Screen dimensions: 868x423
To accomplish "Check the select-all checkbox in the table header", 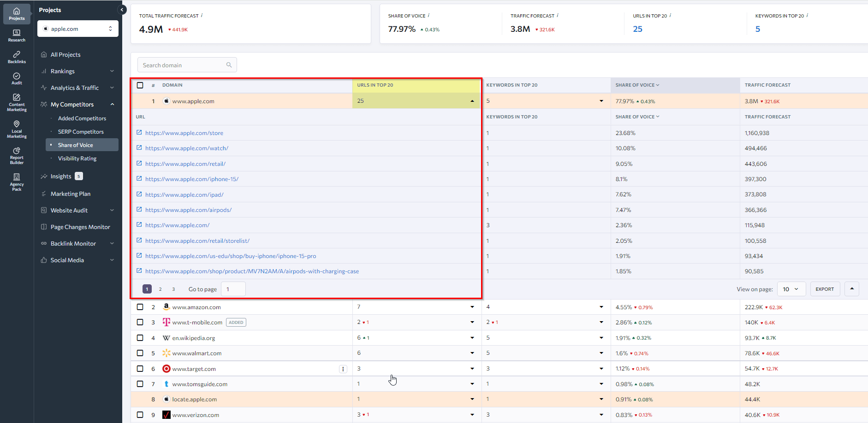I will (x=140, y=85).
